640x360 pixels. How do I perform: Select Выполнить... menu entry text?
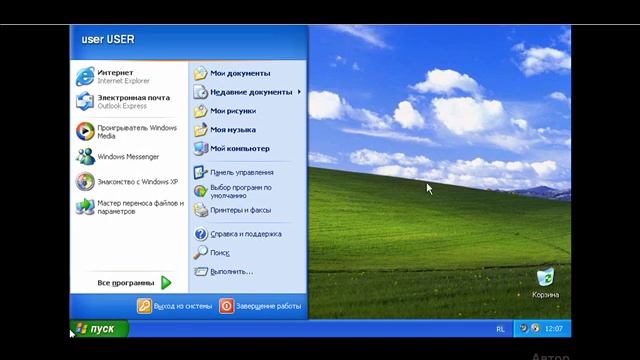tap(231, 272)
